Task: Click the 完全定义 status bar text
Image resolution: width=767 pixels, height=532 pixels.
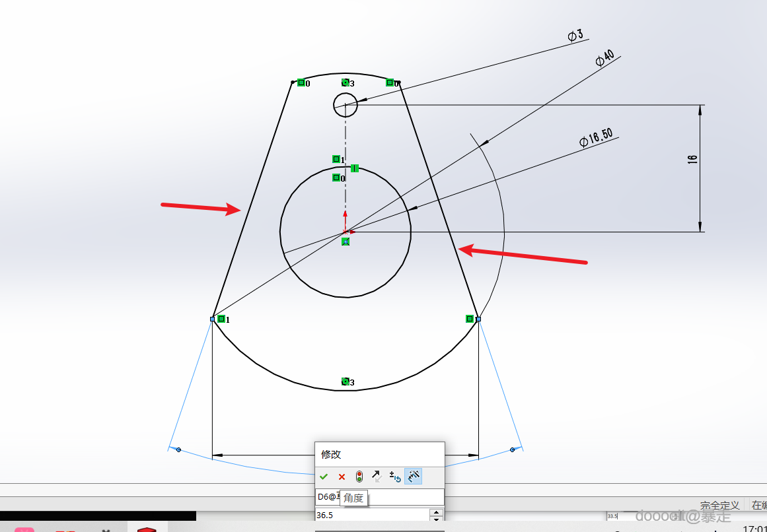Action: point(719,505)
